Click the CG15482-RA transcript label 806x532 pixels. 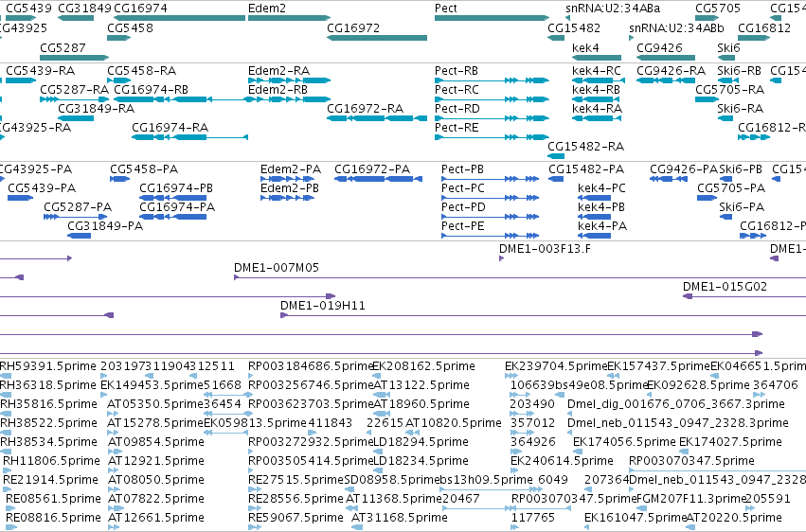point(586,147)
